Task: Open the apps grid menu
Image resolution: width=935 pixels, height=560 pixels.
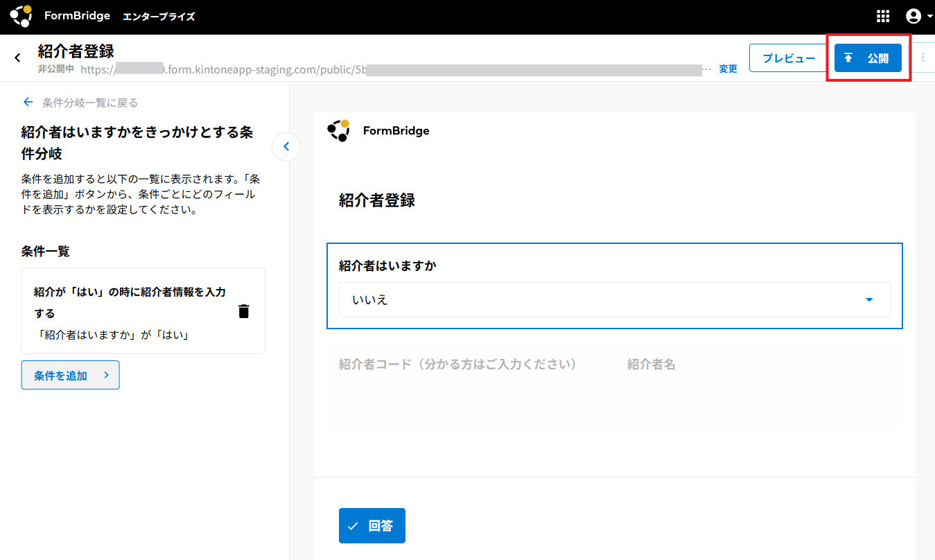Action: point(882,17)
